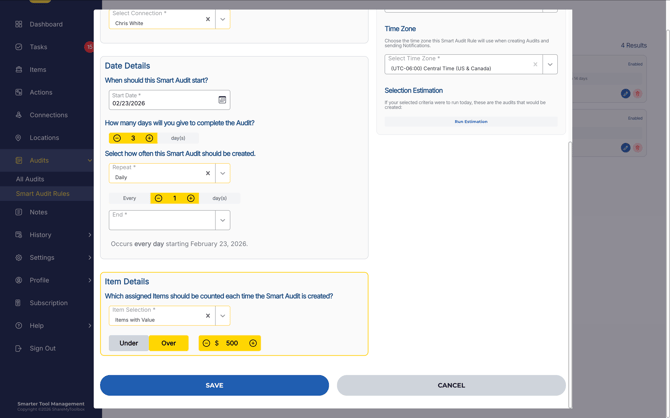This screenshot has height=418, width=670.
Task: Click the History sidebar icon
Action: tap(18, 235)
